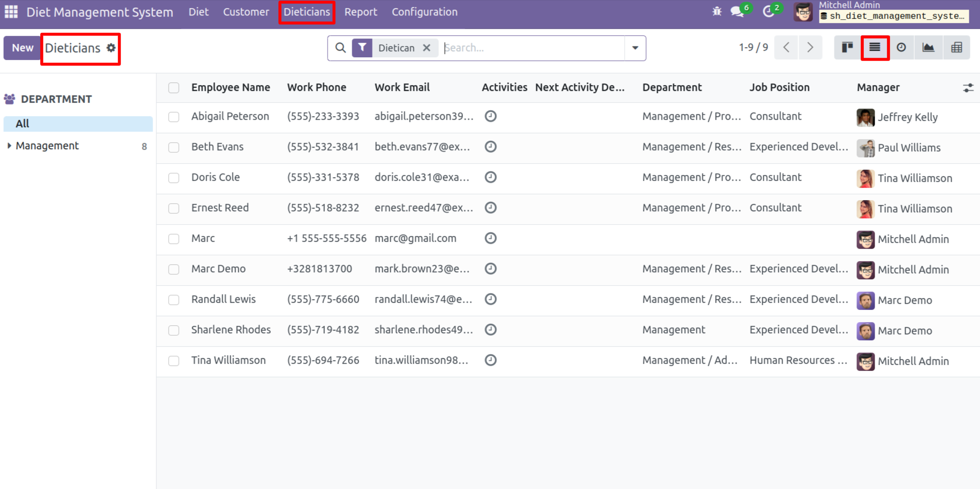Screen dimensions: 980x489
Task: Click the New button
Action: pos(22,48)
